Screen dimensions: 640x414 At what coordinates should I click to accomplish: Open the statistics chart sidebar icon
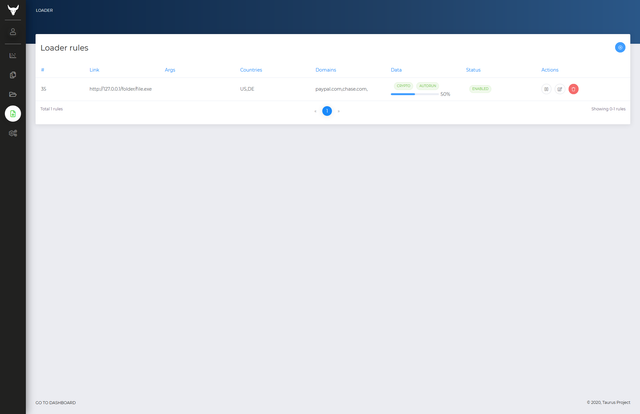13,56
